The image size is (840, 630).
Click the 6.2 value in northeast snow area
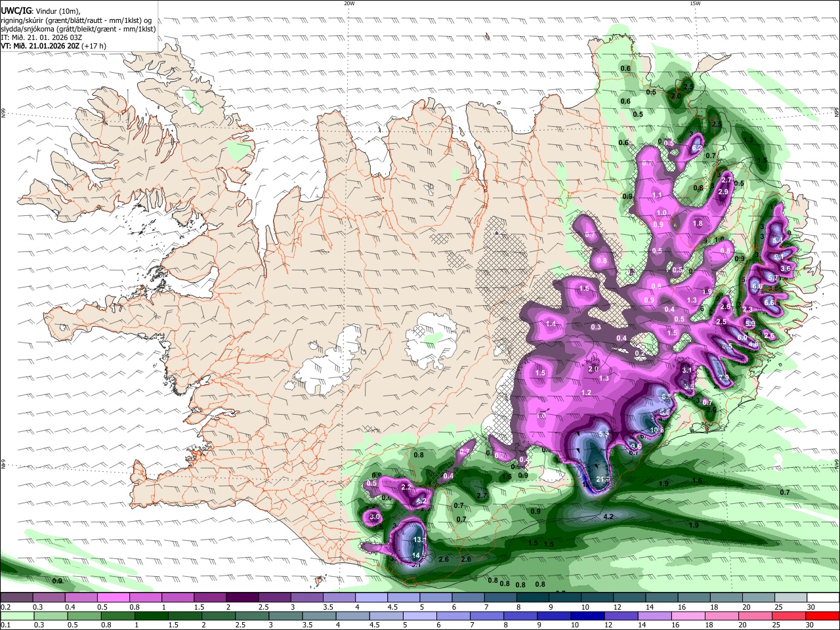point(696,148)
